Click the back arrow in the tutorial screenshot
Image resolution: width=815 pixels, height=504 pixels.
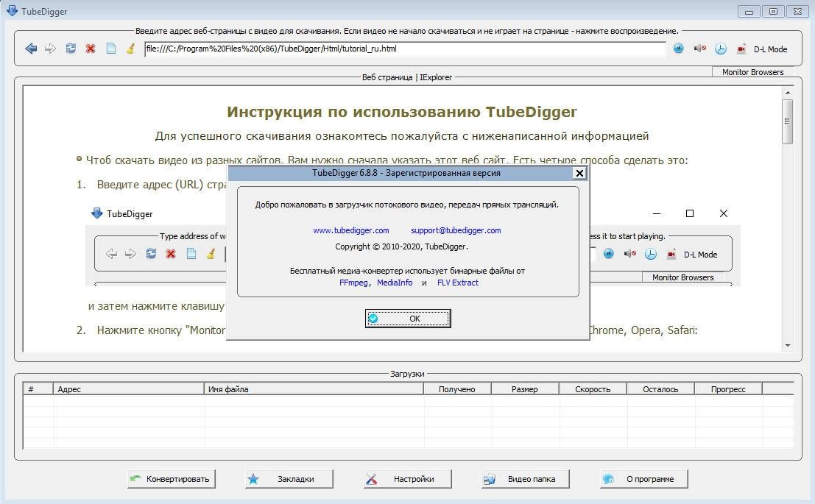click(111, 254)
